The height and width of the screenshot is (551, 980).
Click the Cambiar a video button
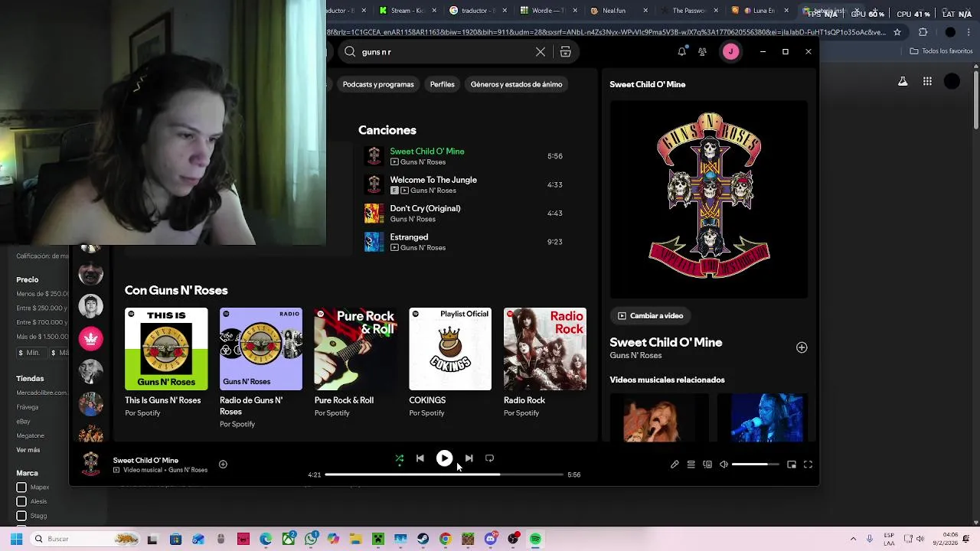pos(651,315)
